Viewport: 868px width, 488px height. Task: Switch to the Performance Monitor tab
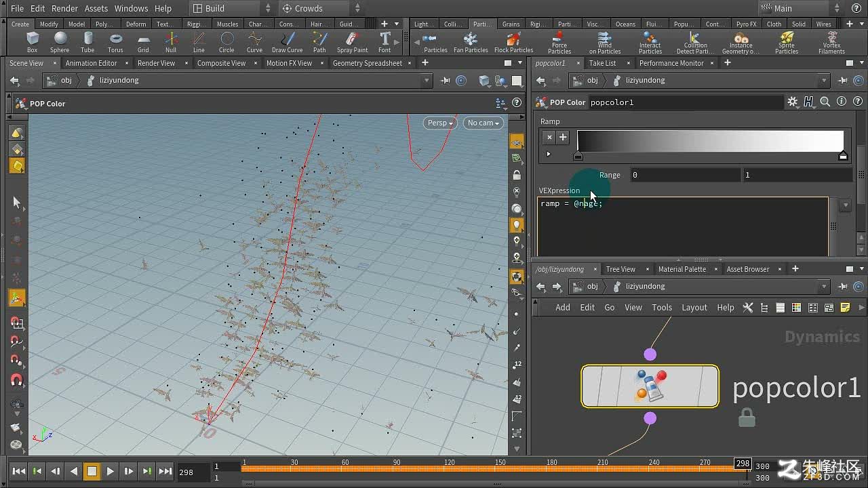coord(671,63)
